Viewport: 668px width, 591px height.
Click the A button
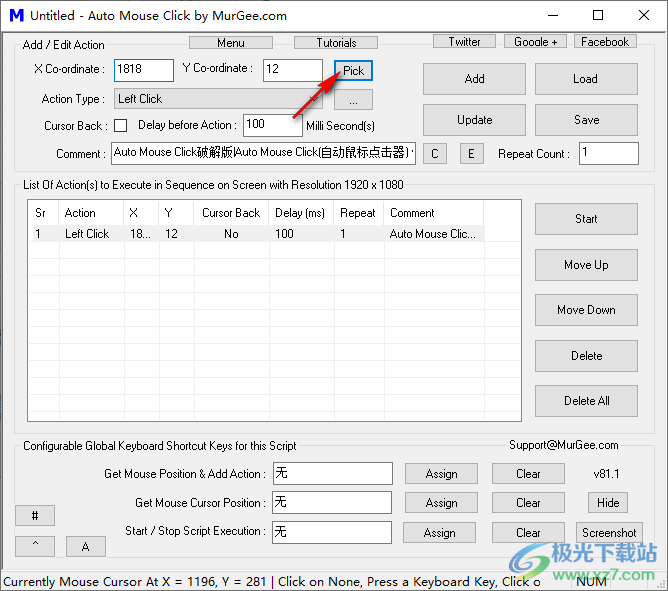pyautogui.click(x=86, y=546)
